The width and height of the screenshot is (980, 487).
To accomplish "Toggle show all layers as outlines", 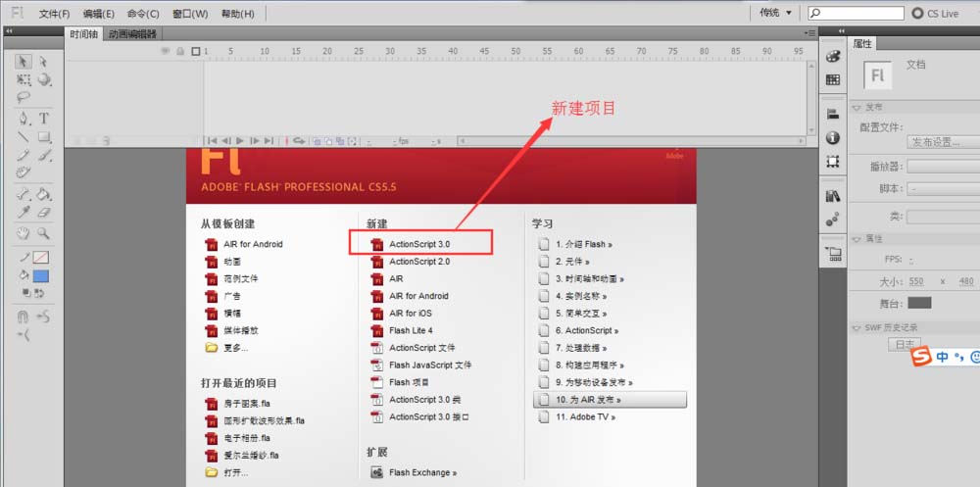I will click(x=196, y=51).
